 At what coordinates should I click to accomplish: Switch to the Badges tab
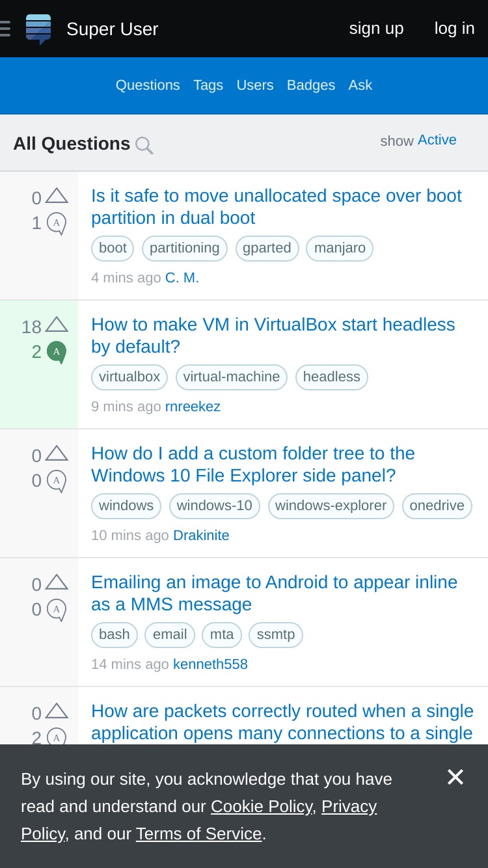coord(311,85)
